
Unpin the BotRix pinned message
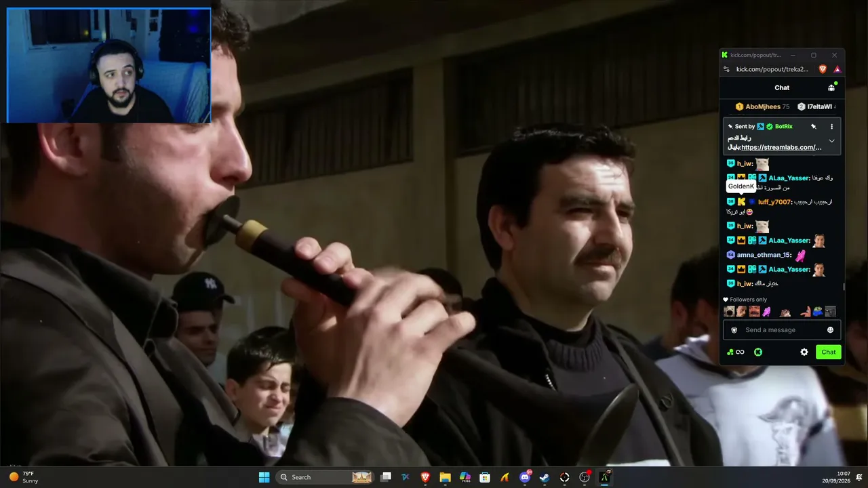coord(814,127)
